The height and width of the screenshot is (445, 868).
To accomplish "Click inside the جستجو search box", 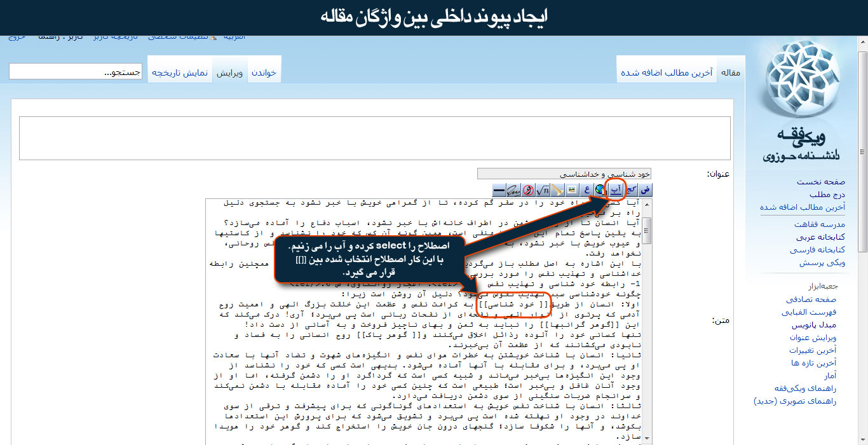I will pos(75,72).
